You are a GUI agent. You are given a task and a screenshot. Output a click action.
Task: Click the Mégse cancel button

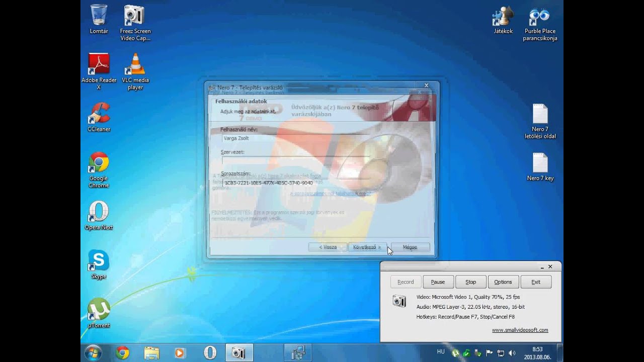(410, 247)
